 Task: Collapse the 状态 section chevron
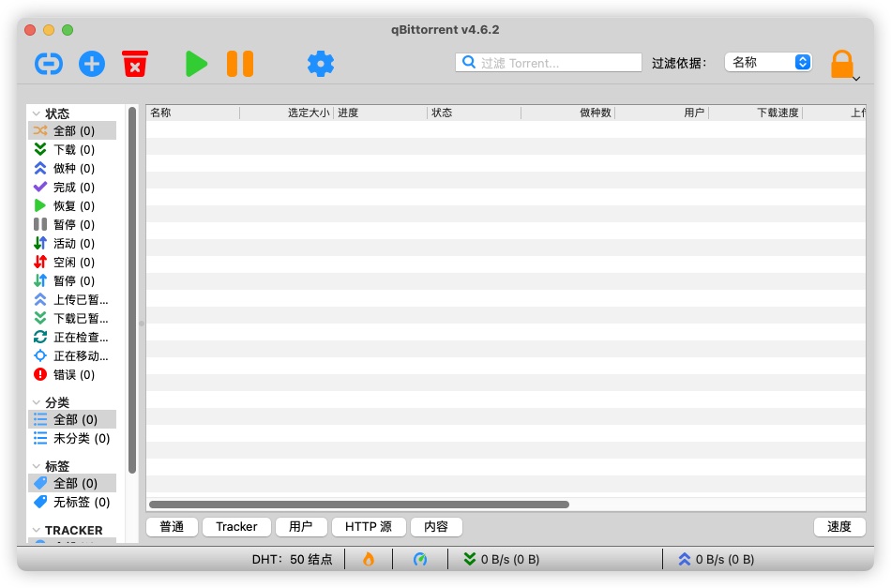pos(36,113)
